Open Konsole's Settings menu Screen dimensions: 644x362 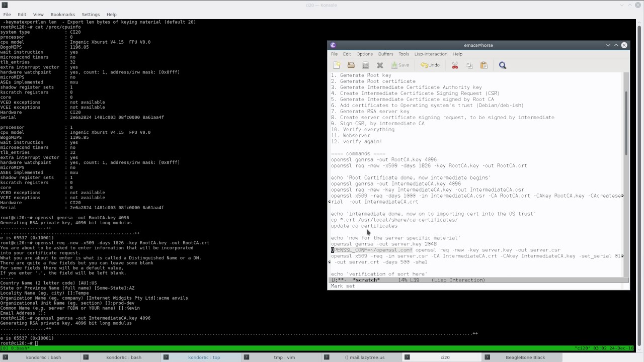(x=91, y=15)
